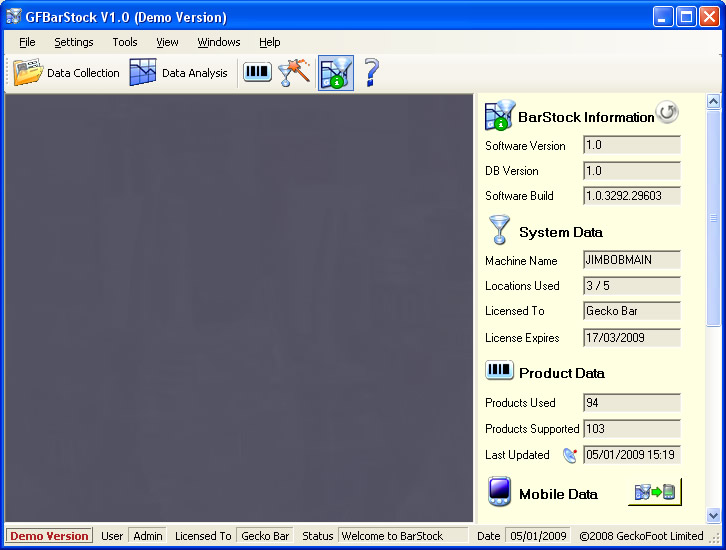Viewport: 726px width, 550px height.
Task: Click Gecko Bar in the status bar
Action: coord(265,536)
